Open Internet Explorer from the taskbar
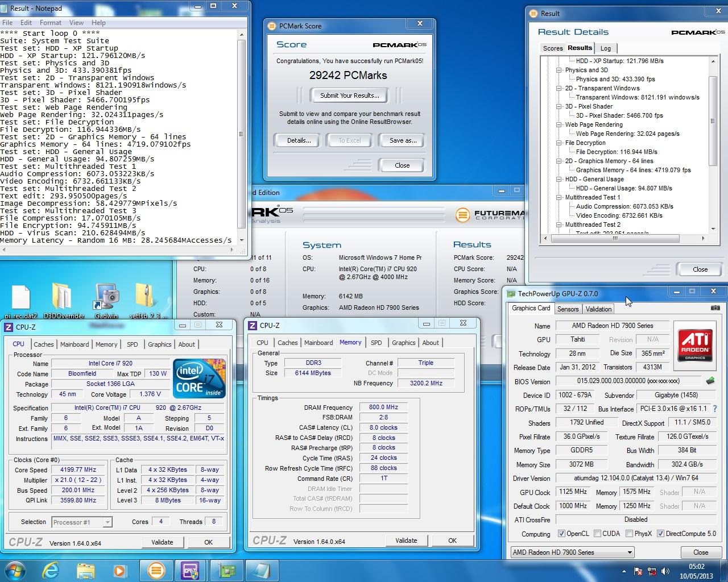The image size is (728, 582). [52, 570]
